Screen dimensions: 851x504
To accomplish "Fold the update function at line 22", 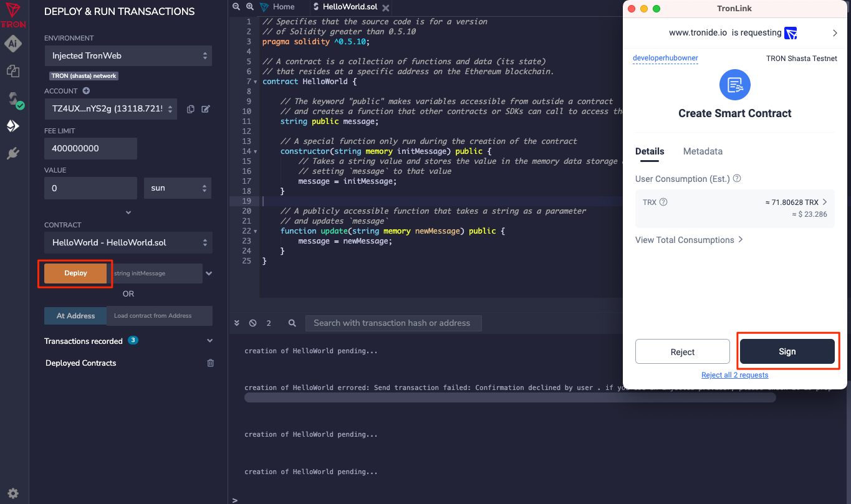I will (x=255, y=231).
